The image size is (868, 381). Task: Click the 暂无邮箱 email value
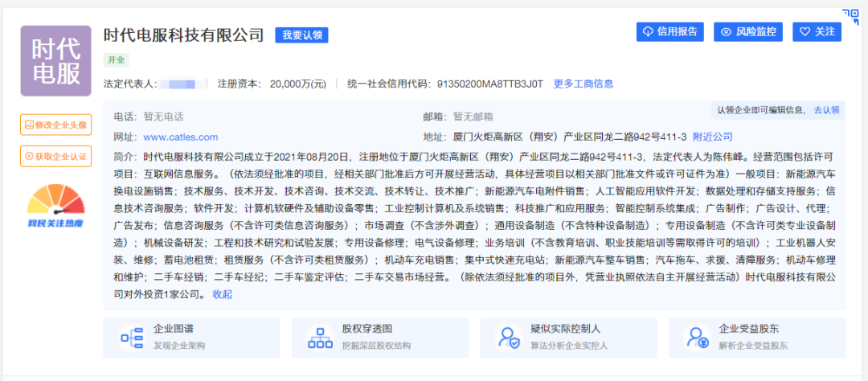point(473,117)
